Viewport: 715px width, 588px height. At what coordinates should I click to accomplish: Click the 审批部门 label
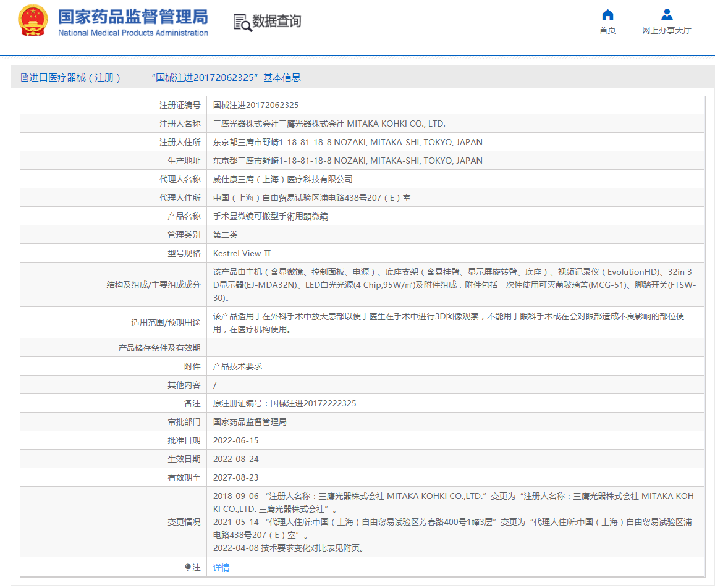[184, 422]
